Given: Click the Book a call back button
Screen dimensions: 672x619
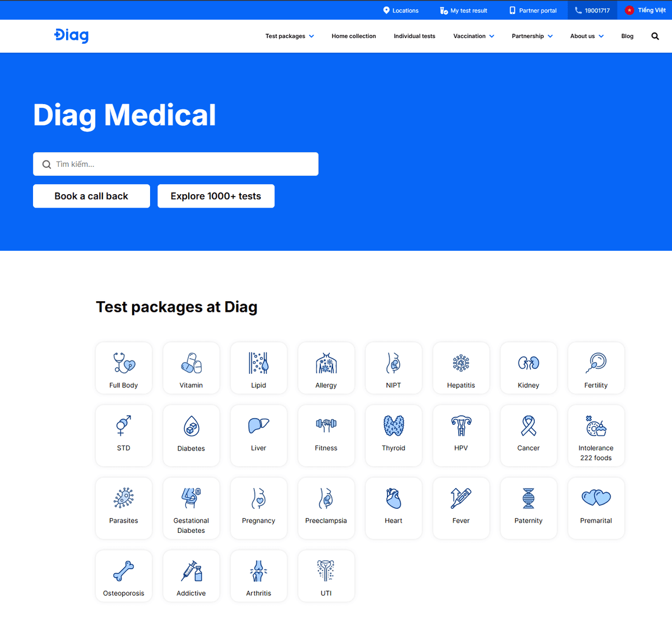Looking at the screenshot, I should click(91, 196).
